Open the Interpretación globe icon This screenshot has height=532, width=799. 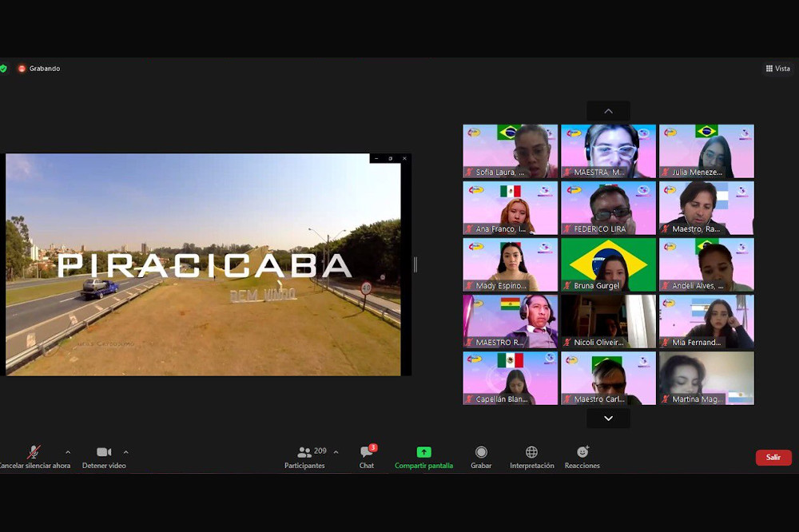tap(531, 452)
